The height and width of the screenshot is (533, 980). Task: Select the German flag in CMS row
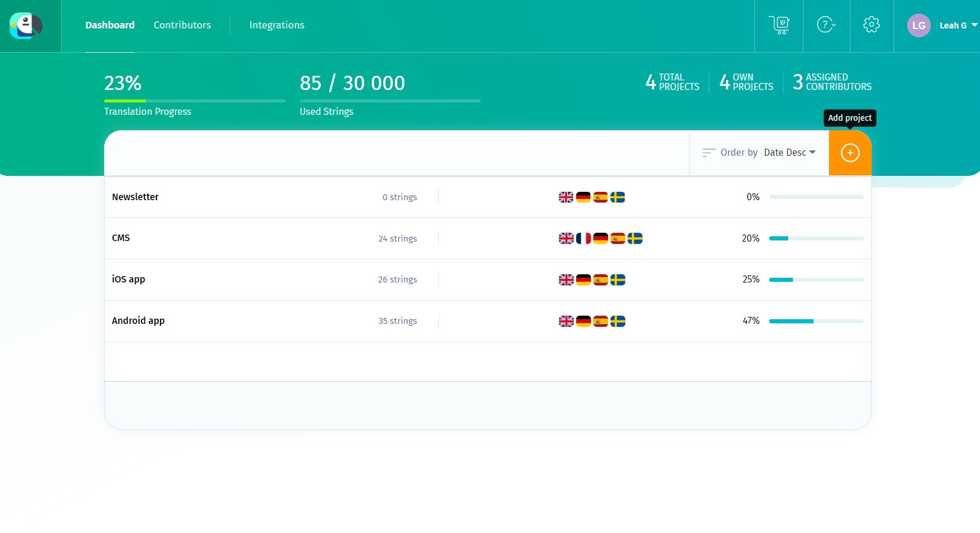(600, 238)
